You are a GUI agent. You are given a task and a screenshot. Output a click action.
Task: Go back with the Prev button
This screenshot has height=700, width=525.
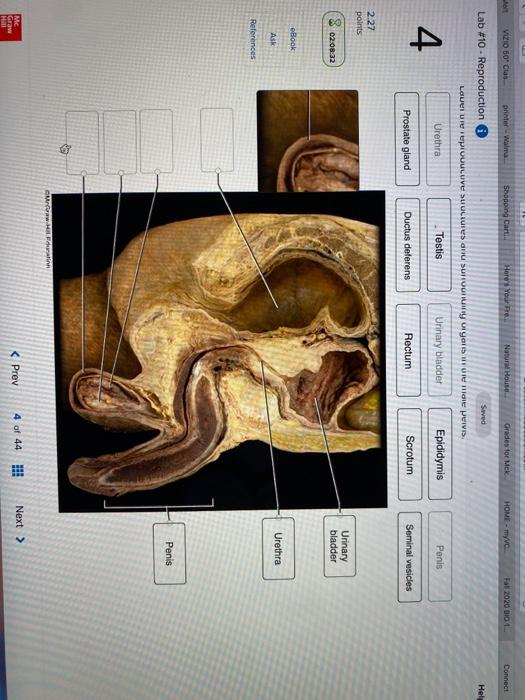(15, 368)
